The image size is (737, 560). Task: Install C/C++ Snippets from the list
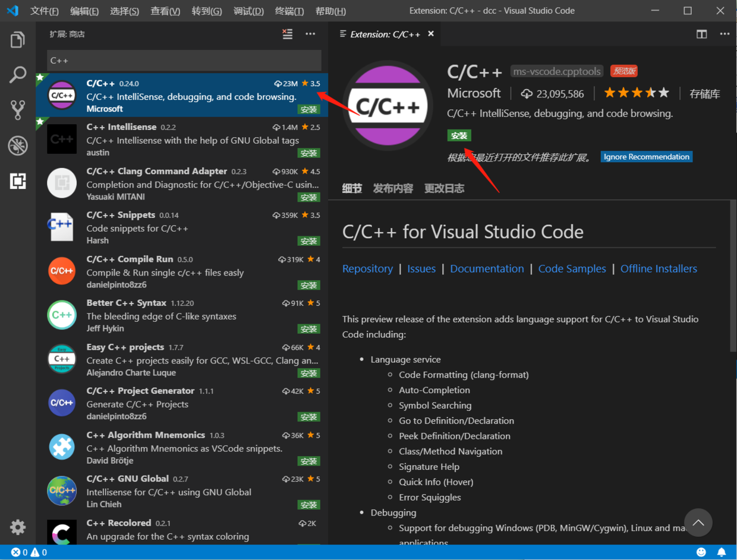308,241
